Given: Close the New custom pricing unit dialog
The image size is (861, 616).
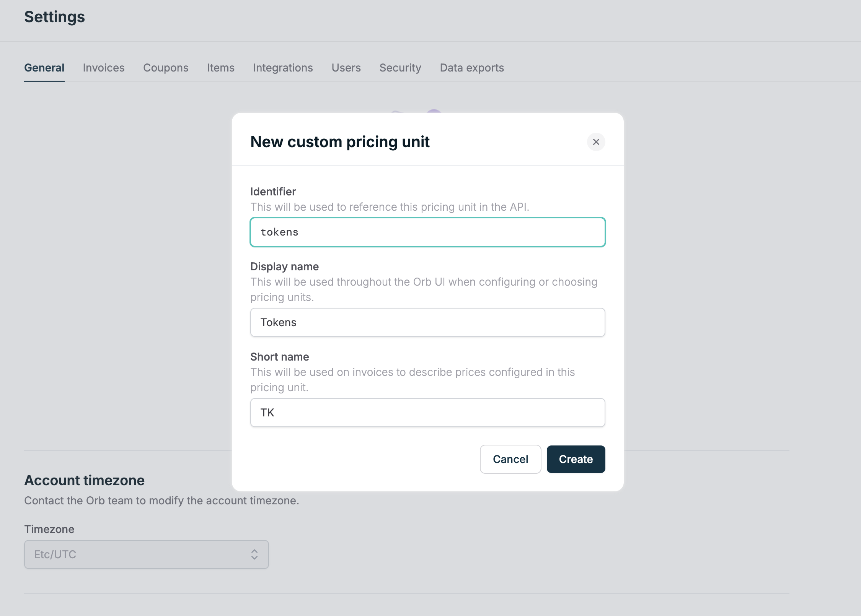Looking at the screenshot, I should click(x=596, y=142).
